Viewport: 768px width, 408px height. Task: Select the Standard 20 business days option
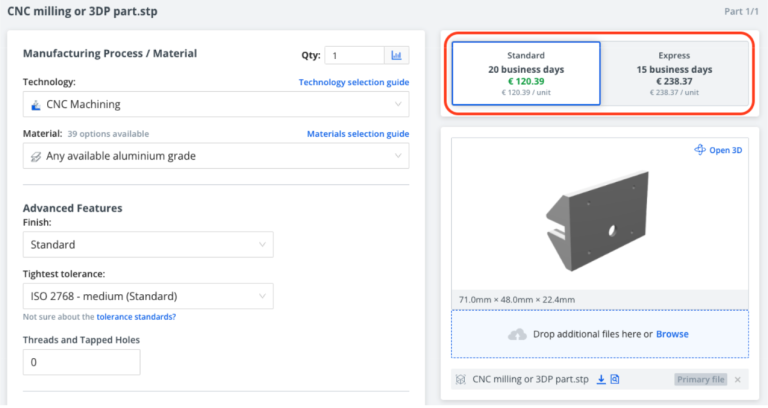[x=526, y=73]
